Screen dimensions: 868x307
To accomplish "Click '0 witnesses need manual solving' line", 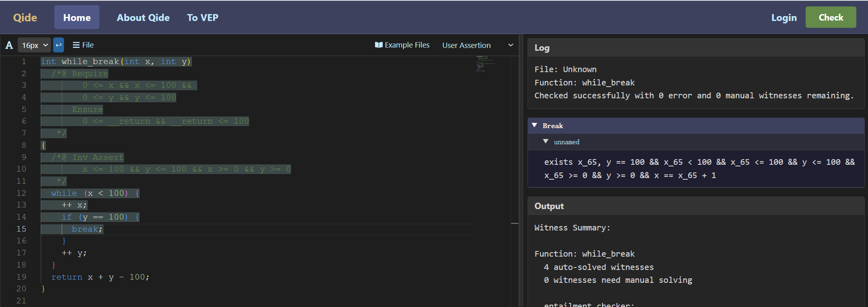I will tap(618, 280).
